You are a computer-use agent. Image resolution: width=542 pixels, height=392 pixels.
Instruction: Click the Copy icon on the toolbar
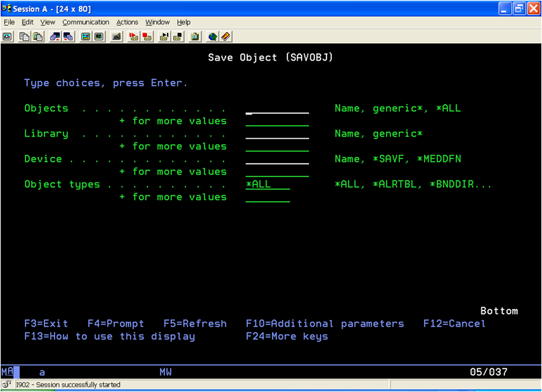click(24, 36)
